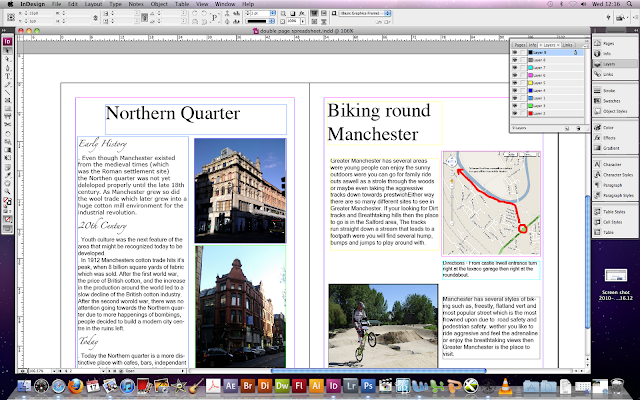Screen dimensions: 640x400
Task: Open Paragraph Styles panel
Action: coord(615,196)
